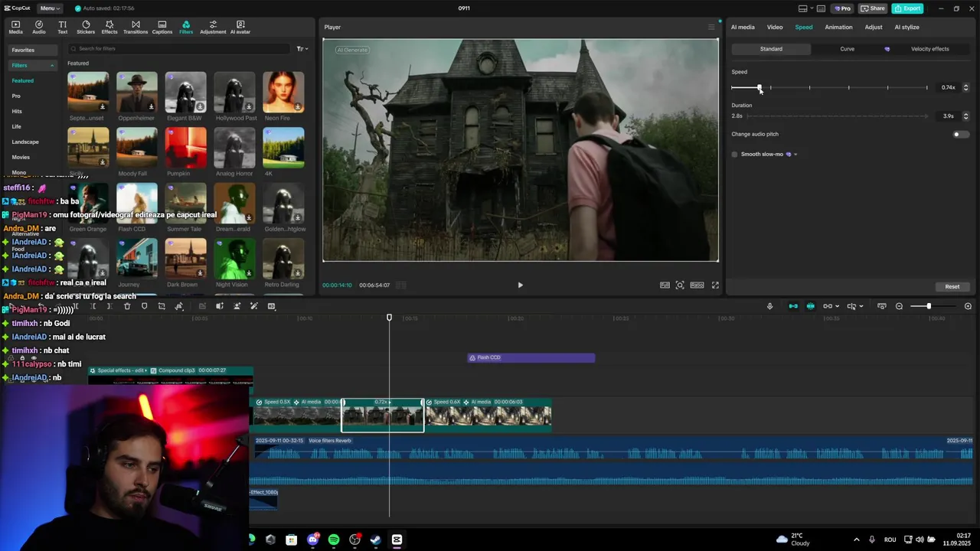Toggle main track magnet snapping
Viewport: 980px width, 551px height.
793,306
